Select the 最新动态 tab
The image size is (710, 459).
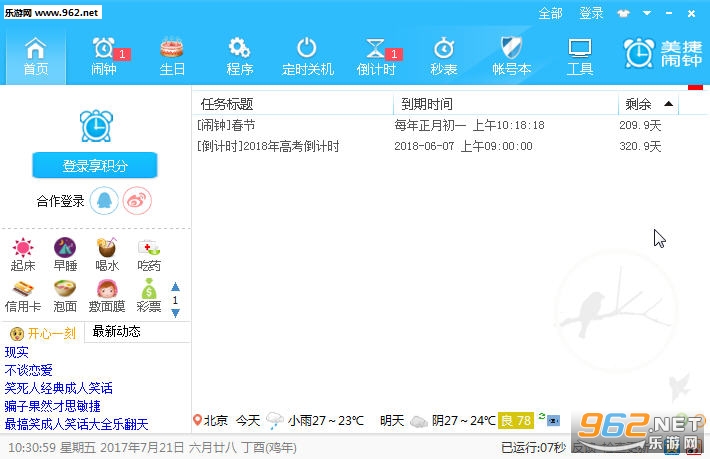coord(116,331)
